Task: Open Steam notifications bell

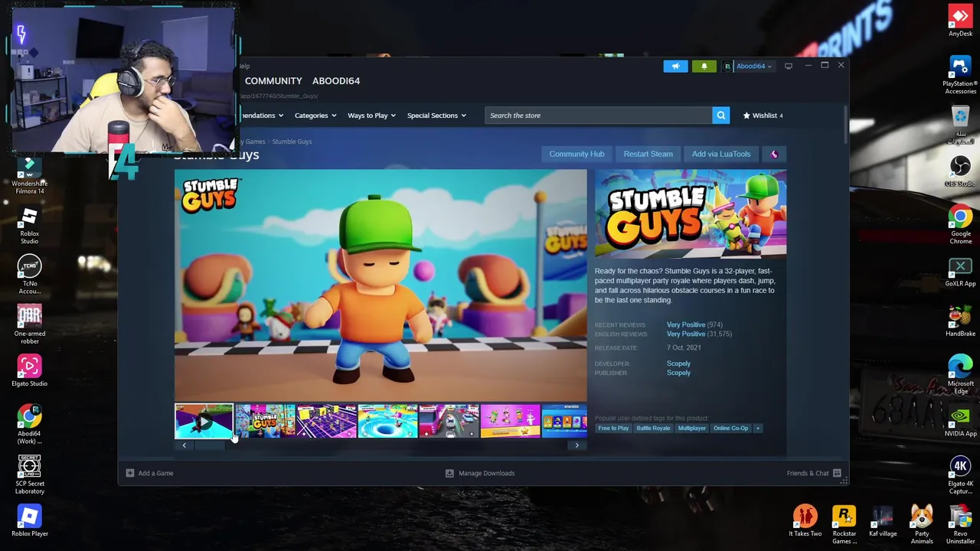Action: 704,67
